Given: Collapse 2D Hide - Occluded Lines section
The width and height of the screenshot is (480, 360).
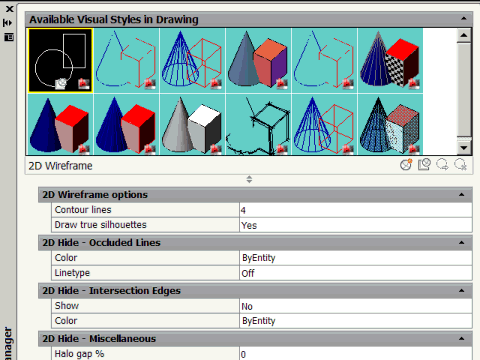Looking at the screenshot, I should click(462, 243).
